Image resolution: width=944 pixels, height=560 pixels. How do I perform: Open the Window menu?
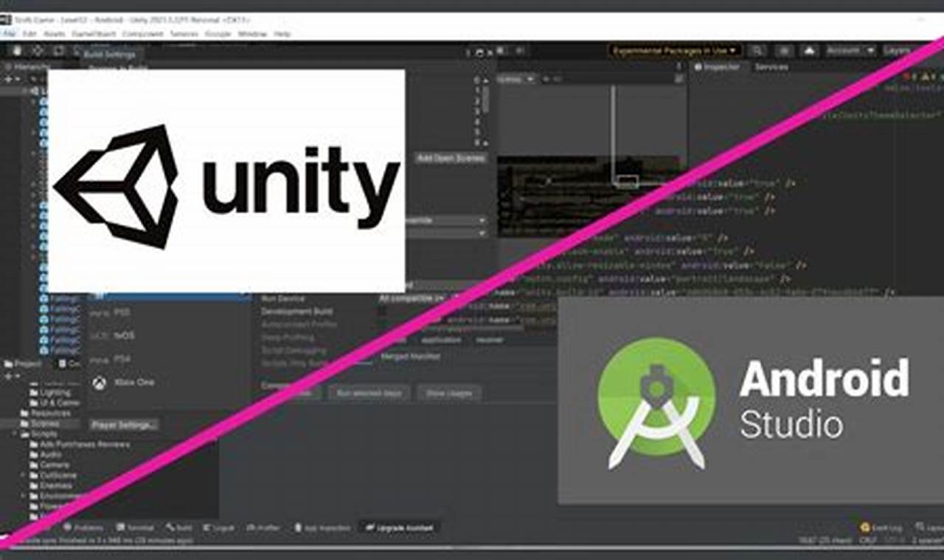click(x=252, y=34)
